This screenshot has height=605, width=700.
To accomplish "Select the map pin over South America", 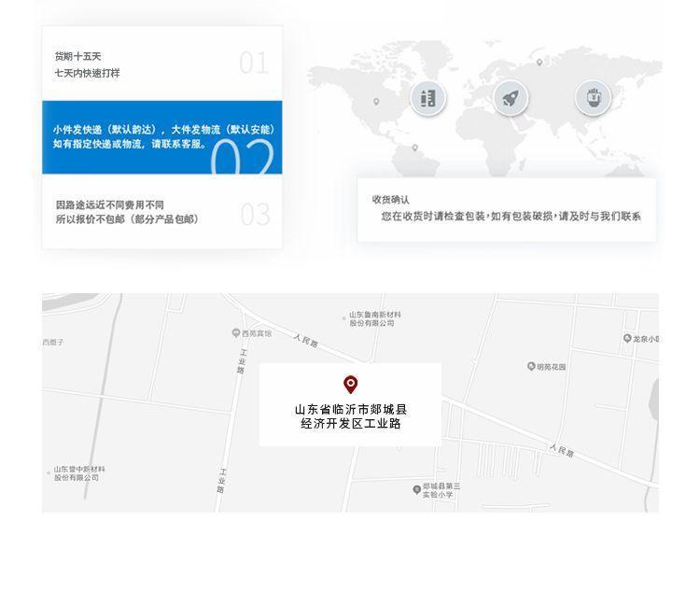I will pos(414,148).
